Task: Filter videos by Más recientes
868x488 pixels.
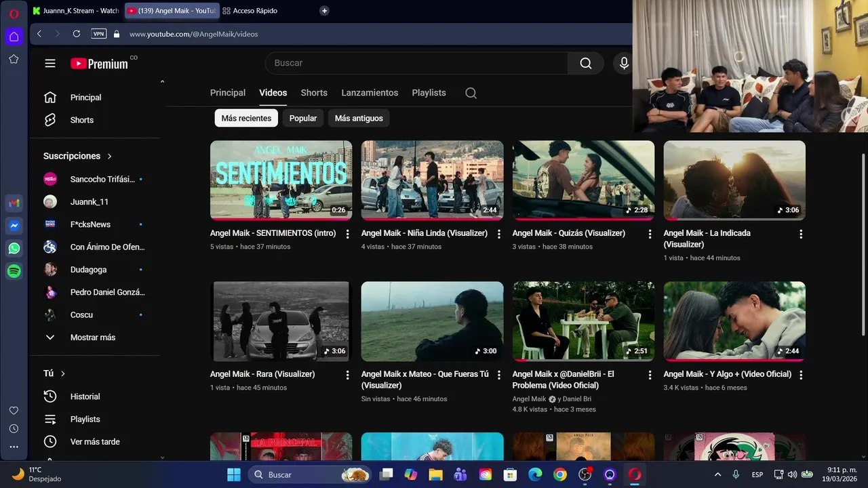Action: (x=246, y=118)
